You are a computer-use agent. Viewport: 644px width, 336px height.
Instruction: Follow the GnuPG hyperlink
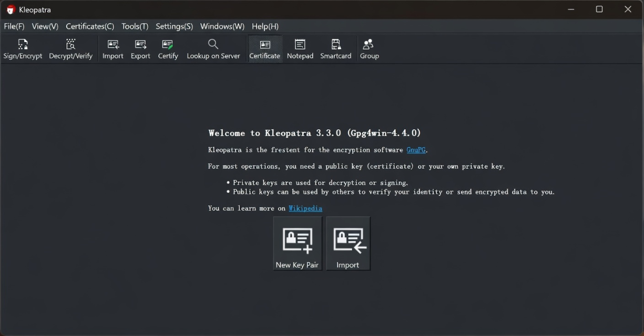[416, 150]
